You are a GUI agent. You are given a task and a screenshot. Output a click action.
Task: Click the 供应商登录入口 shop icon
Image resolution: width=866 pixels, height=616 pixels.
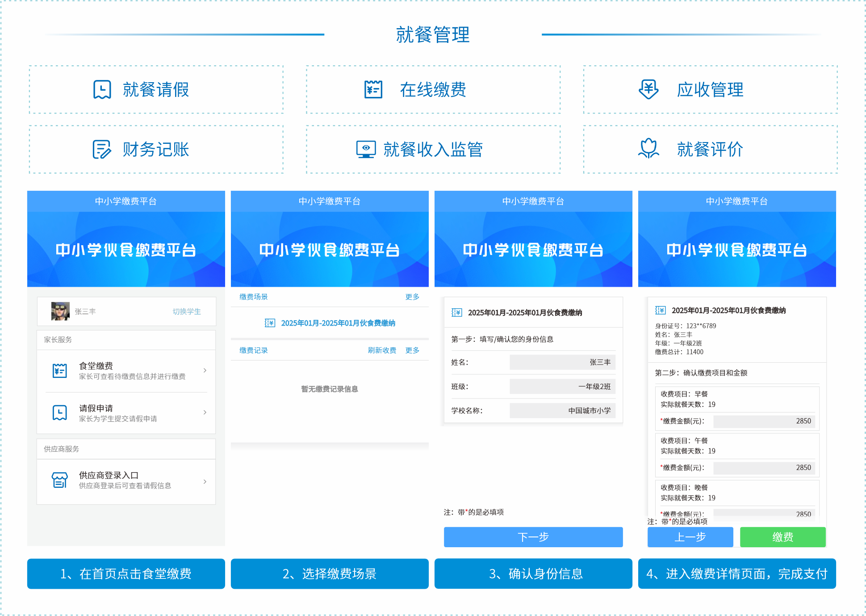59,481
